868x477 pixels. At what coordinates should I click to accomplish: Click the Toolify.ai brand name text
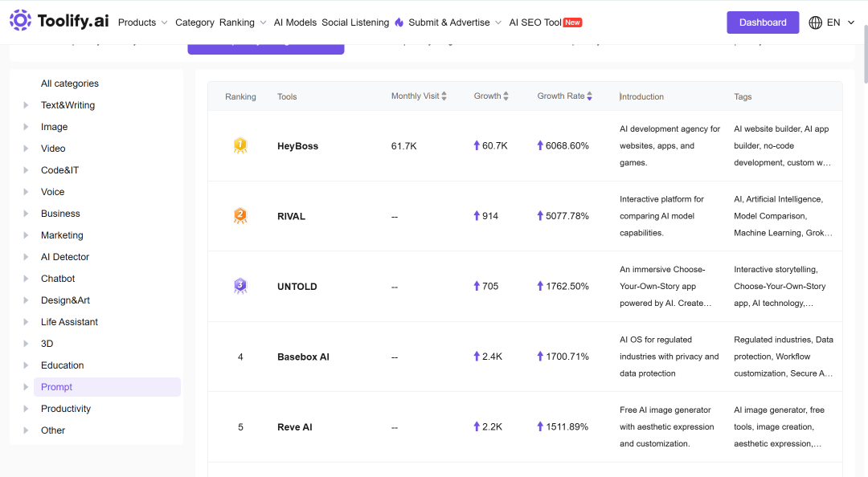73,21
